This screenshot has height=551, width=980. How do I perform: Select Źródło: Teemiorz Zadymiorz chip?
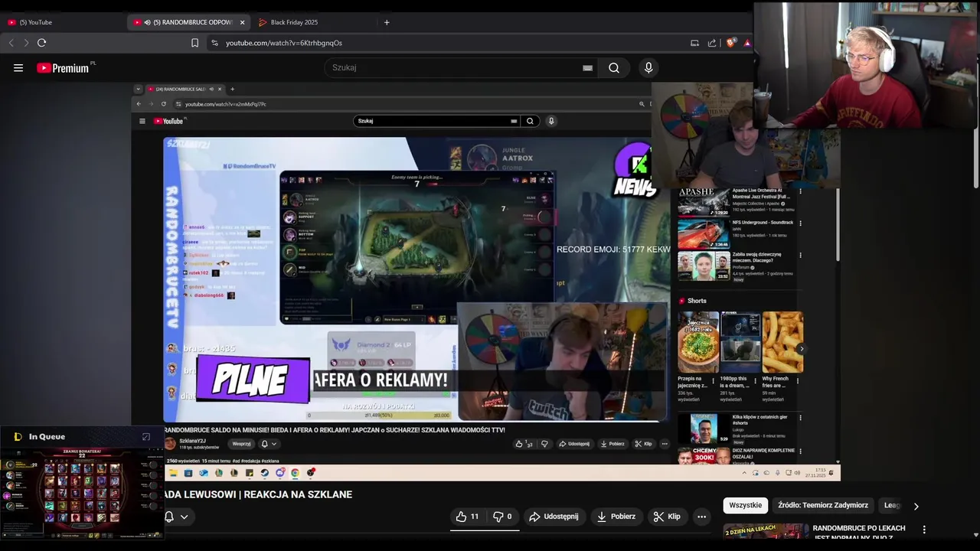(x=823, y=505)
